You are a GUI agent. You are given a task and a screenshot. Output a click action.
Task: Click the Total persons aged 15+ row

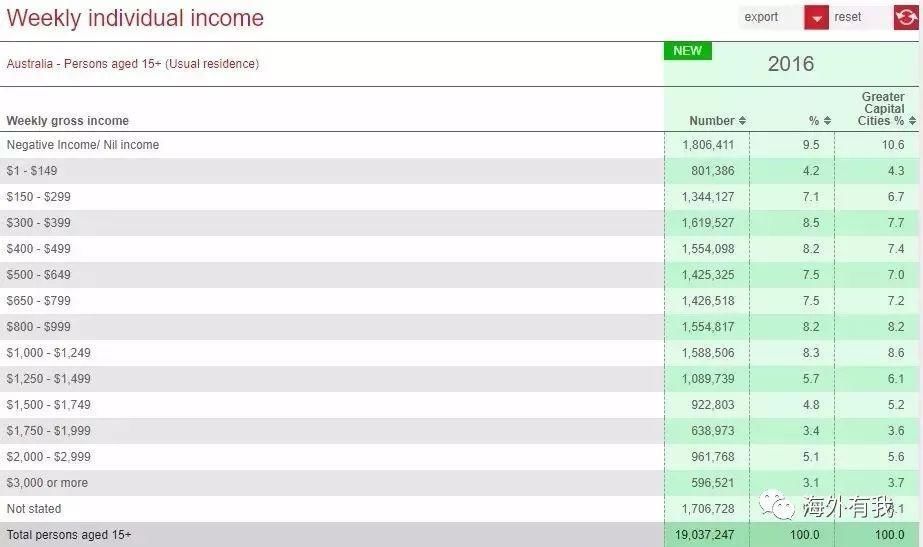point(69,535)
